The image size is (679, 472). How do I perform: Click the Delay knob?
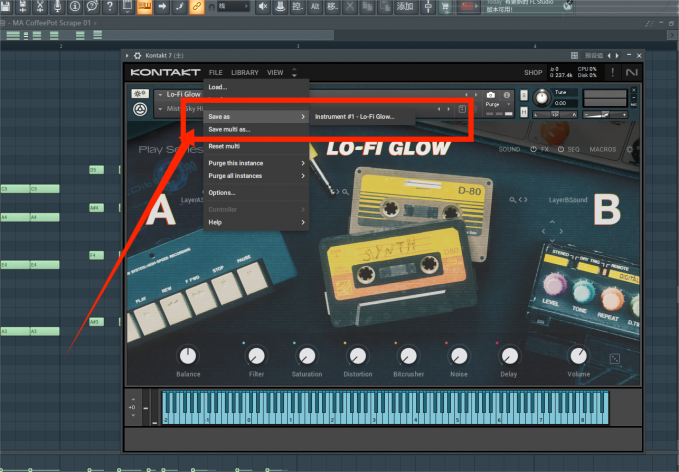(509, 356)
